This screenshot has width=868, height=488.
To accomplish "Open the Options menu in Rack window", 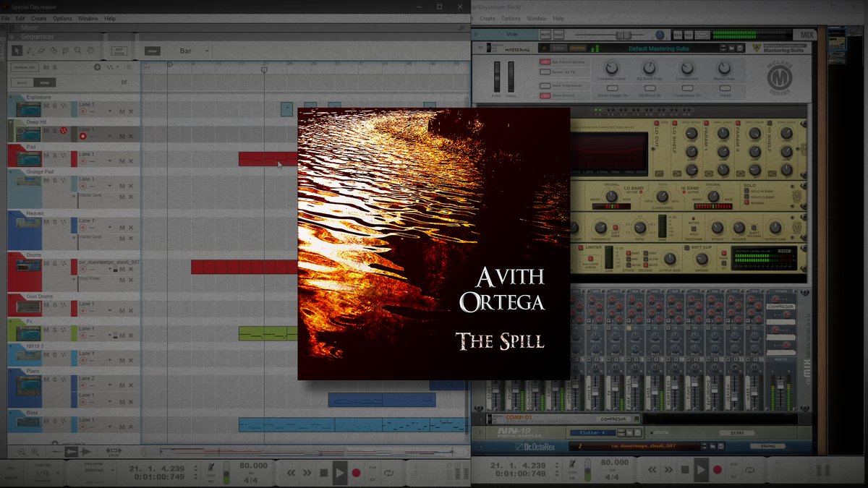I will (x=511, y=18).
